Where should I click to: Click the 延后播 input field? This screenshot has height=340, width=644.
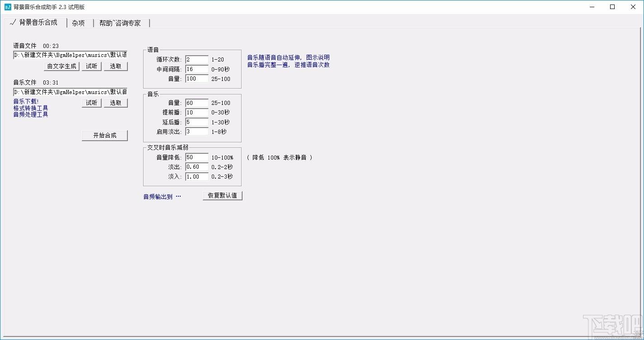coord(197,122)
